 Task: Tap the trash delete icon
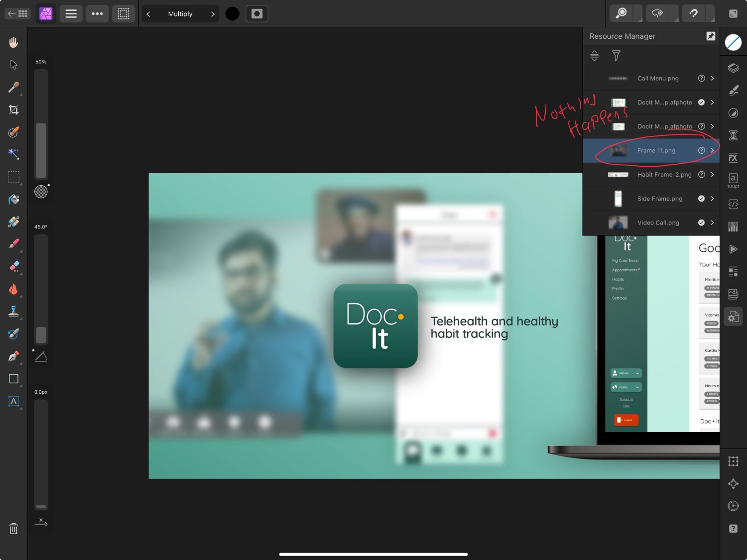click(x=13, y=529)
